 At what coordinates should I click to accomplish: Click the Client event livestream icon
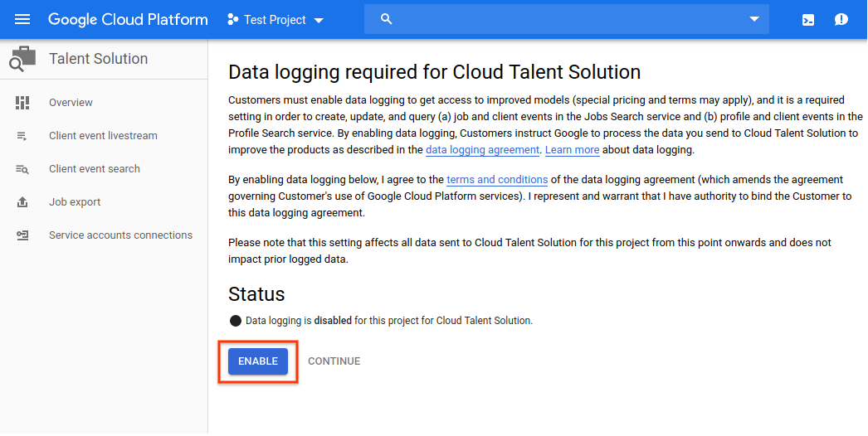point(22,136)
